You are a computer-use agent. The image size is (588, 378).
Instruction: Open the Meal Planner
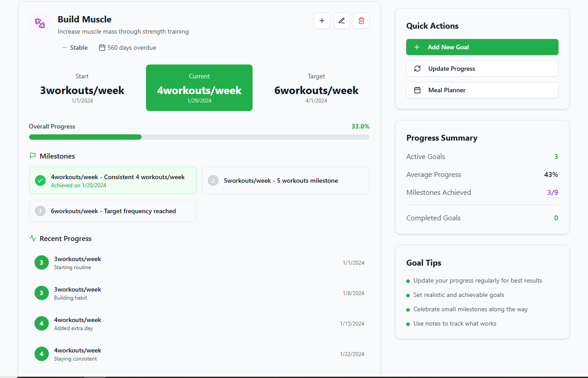tap(482, 90)
